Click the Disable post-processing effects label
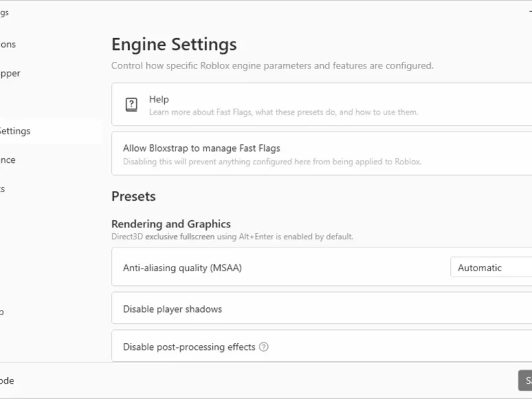This screenshot has width=532, height=399. point(189,347)
